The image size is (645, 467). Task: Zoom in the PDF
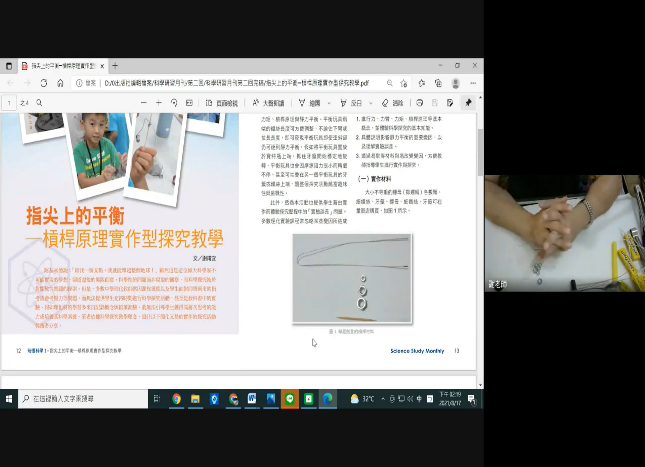point(159,103)
